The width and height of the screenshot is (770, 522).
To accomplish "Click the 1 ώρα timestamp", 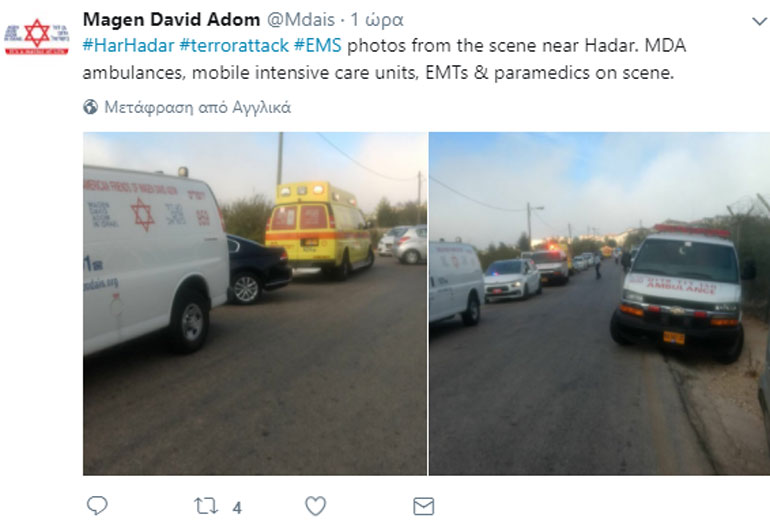I will tap(377, 20).
